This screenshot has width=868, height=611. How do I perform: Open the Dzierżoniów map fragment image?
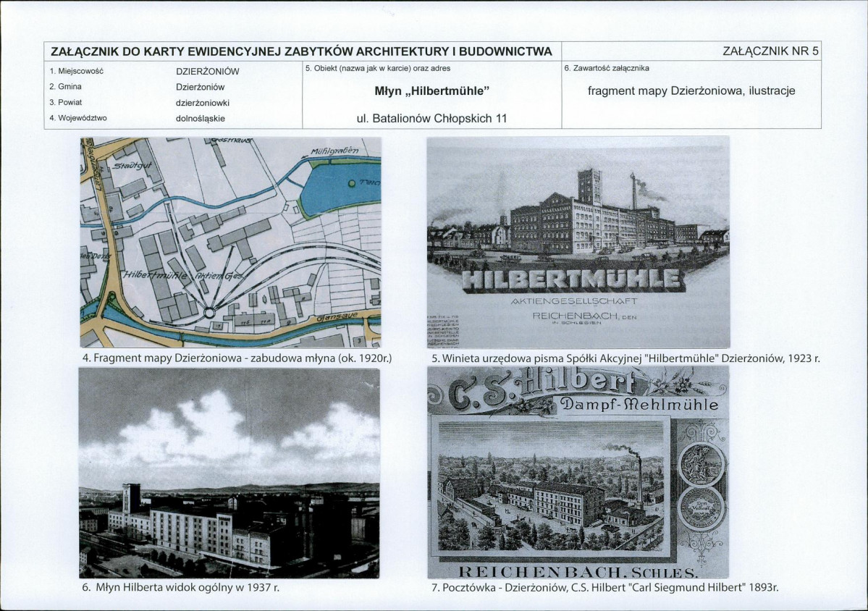click(231, 243)
